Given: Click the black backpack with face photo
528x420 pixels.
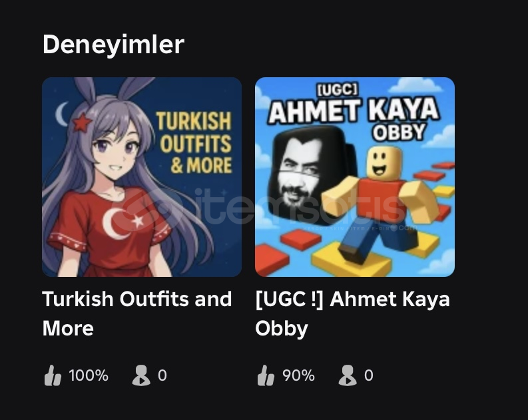Looking at the screenshot, I should click(312, 175).
